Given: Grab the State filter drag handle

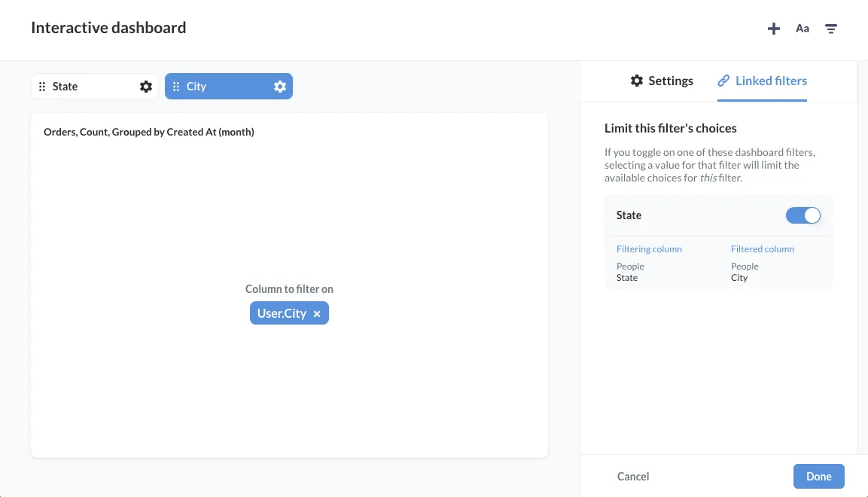Looking at the screenshot, I should click(42, 87).
